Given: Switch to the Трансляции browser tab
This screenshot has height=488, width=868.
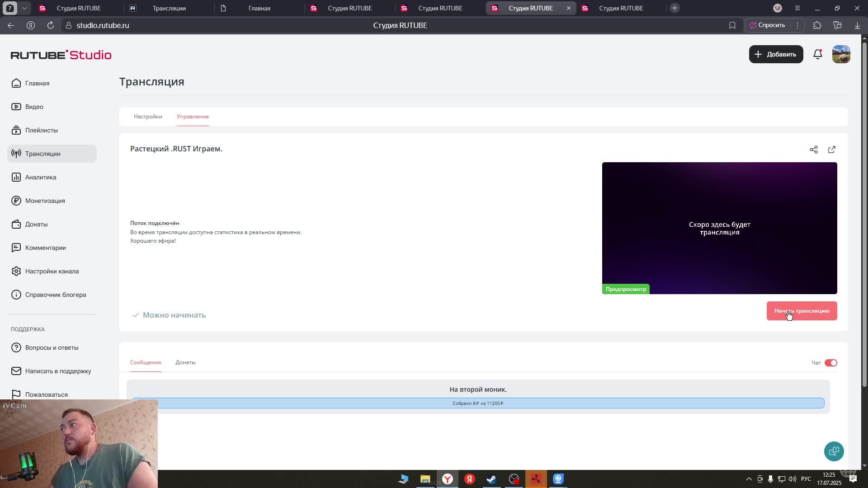Looking at the screenshot, I should click(169, 8).
